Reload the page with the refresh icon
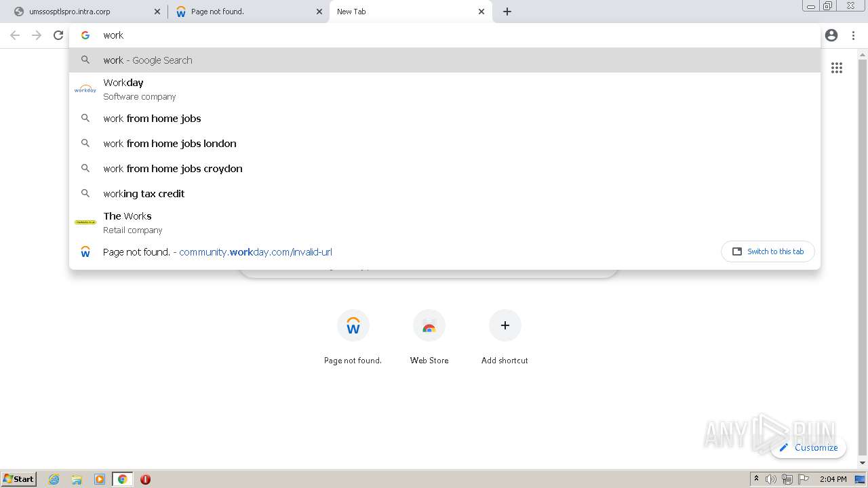The image size is (868, 488). pyautogui.click(x=58, y=35)
